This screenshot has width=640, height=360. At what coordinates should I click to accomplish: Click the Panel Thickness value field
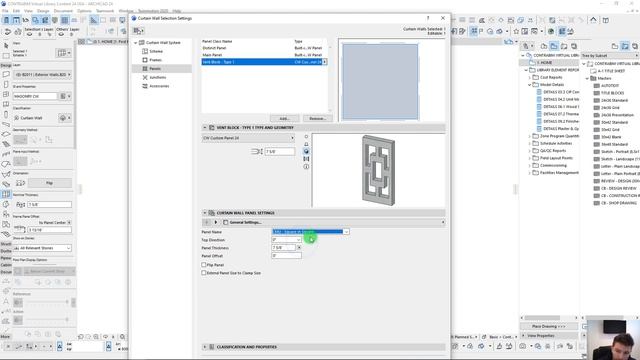pyautogui.click(x=283, y=248)
